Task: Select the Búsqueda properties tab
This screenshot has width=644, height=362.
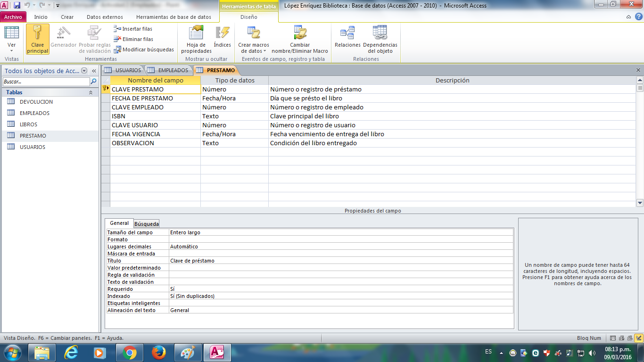Action: coord(147,224)
